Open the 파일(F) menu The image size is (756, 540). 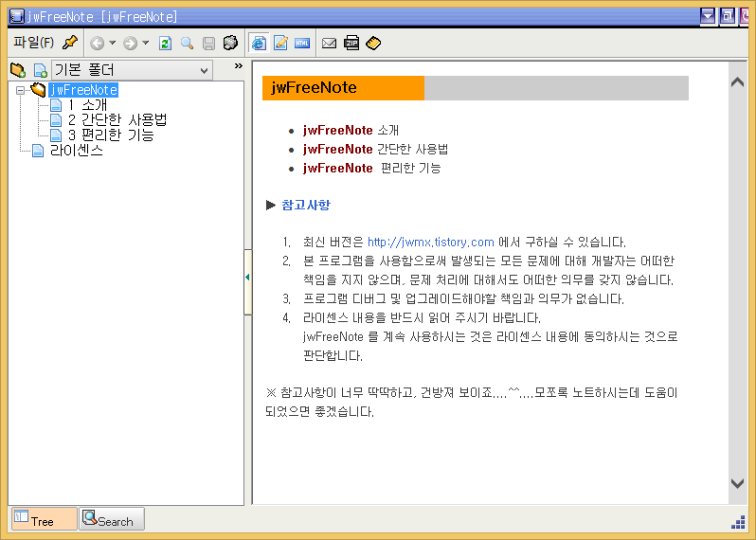click(33, 43)
